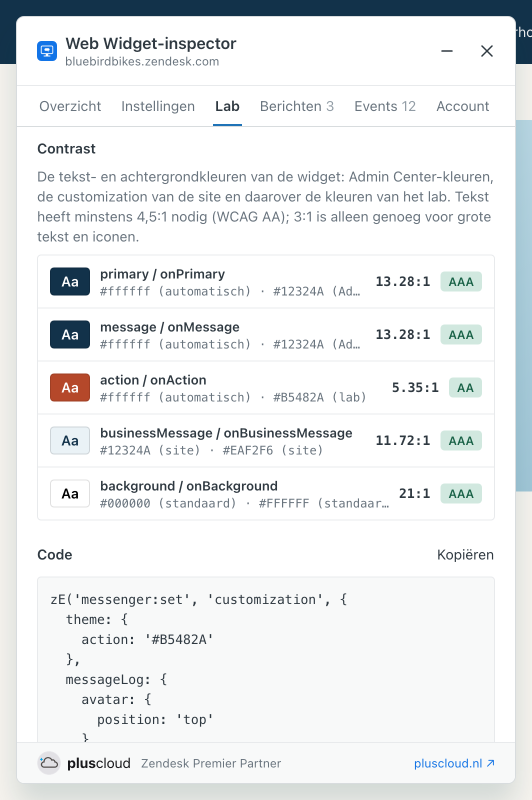Click the zE('messenger:set' code line
Screen dimensions: 532x800
click(x=199, y=599)
